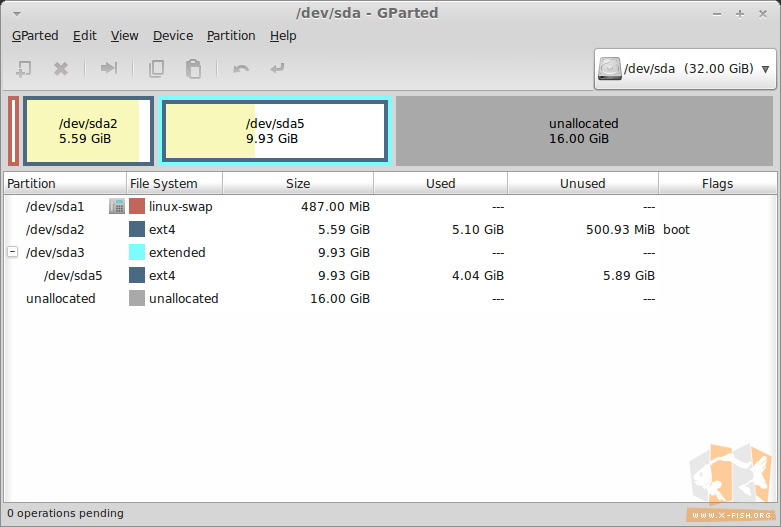This screenshot has width=781, height=527.
Task: Select the 16.00 GiB unallocated block in disk map
Action: pos(584,131)
